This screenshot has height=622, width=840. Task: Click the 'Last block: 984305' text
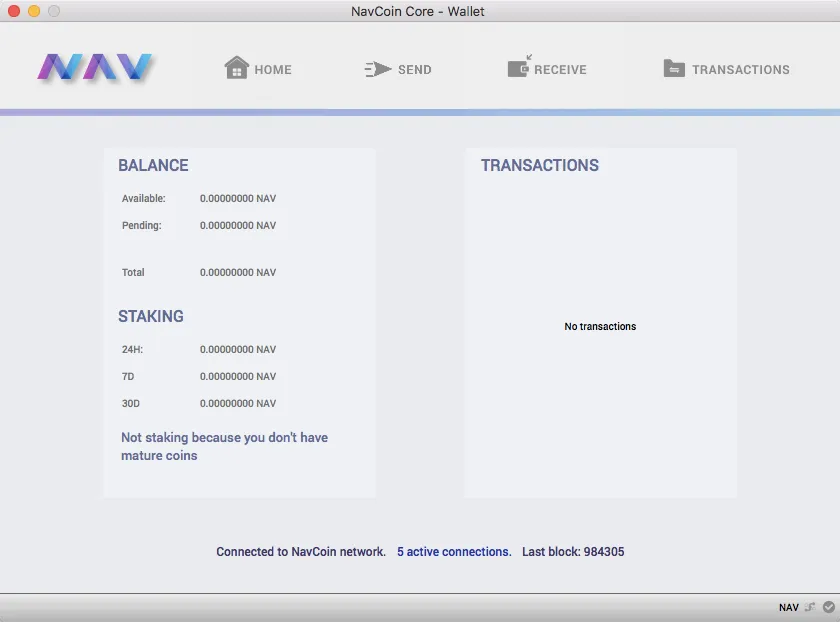pyautogui.click(x=573, y=552)
